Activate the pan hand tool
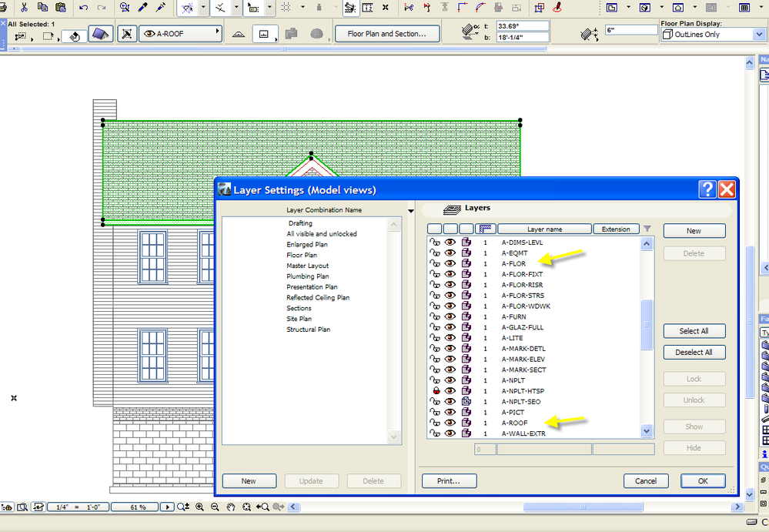 pos(232,507)
